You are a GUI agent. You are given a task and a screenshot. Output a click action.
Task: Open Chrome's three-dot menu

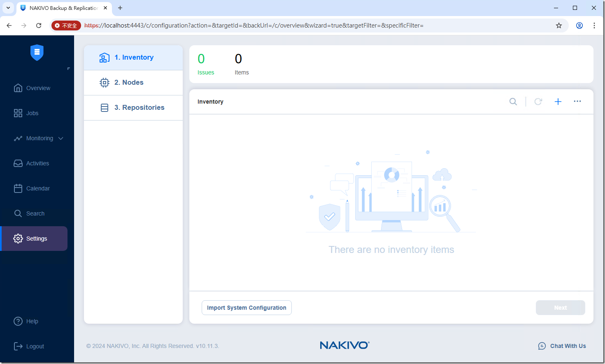[594, 26]
